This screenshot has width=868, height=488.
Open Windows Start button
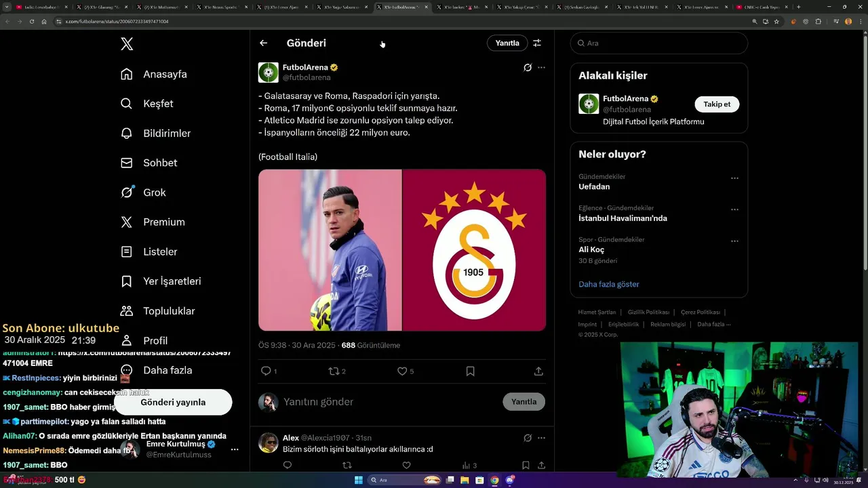(359, 480)
